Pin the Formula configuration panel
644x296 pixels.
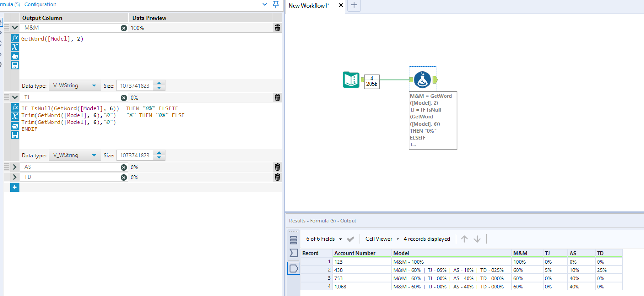276,4
